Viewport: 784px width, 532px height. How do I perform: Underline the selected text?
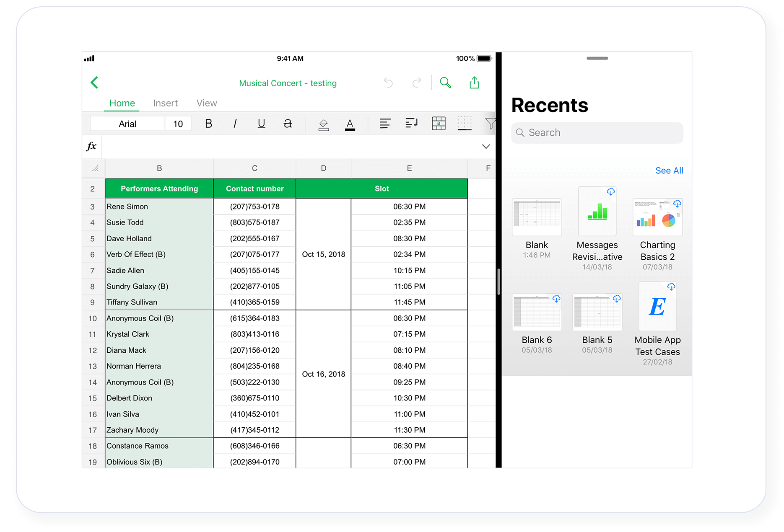[x=261, y=124]
